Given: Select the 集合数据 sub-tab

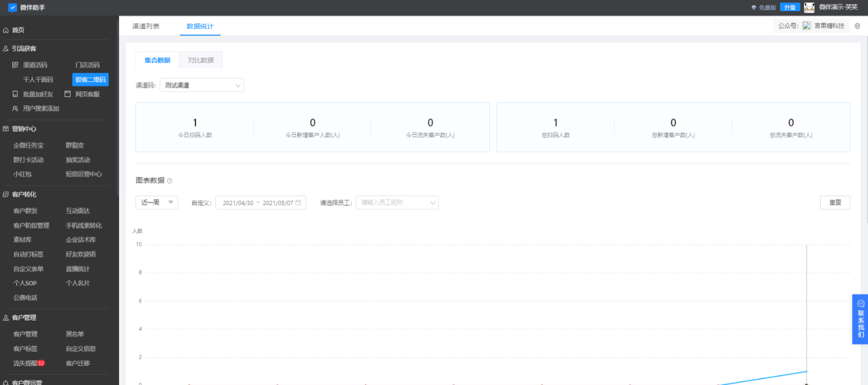Looking at the screenshot, I should (x=157, y=60).
